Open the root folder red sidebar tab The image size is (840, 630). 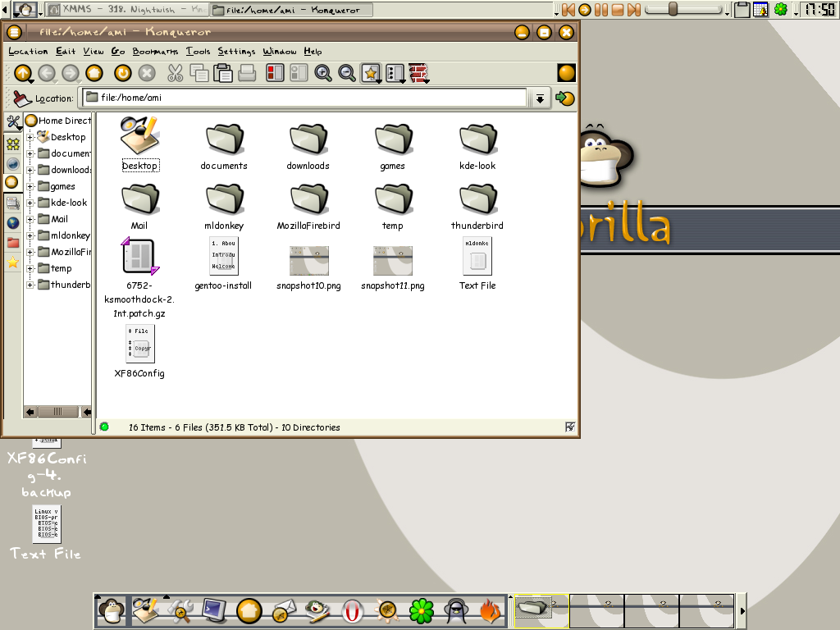pos(13,243)
